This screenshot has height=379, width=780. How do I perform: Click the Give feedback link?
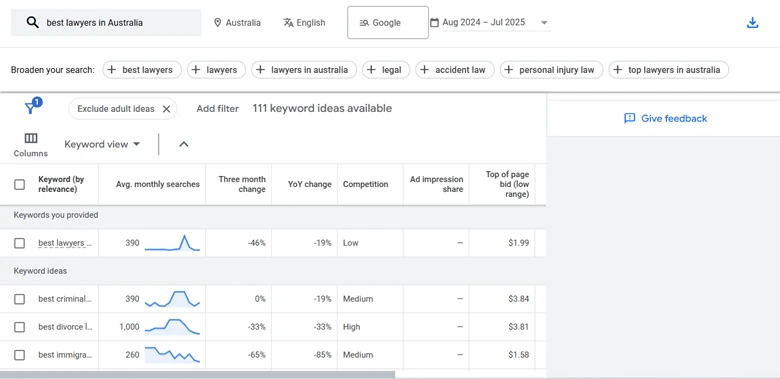[x=665, y=118]
